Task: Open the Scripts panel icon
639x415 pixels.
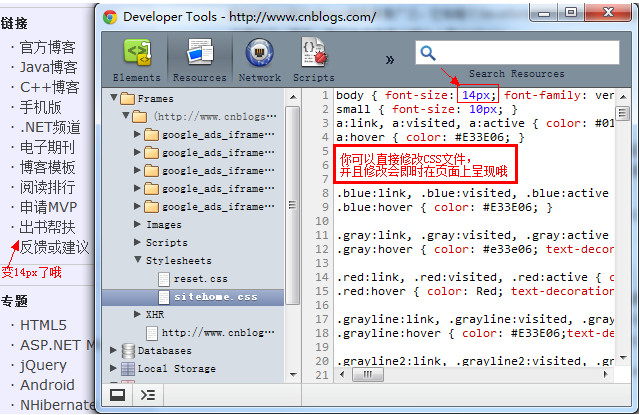Action: point(313,58)
